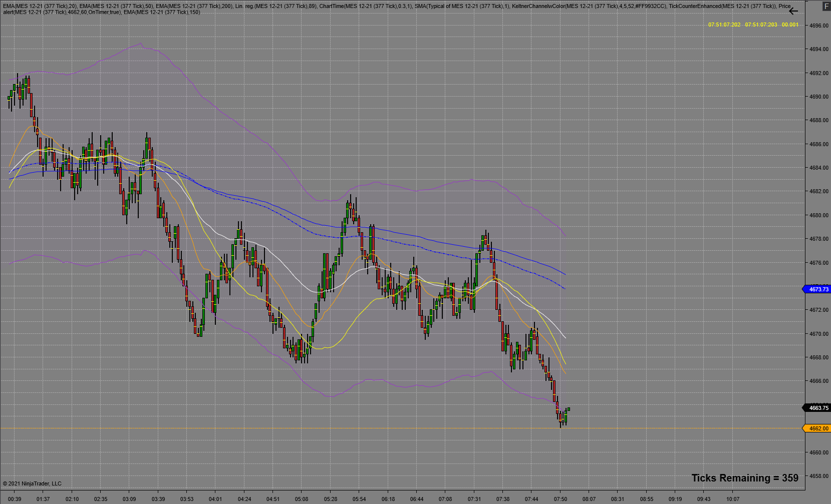
Task: Click 4680.00 on the price scale
Action: point(819,215)
